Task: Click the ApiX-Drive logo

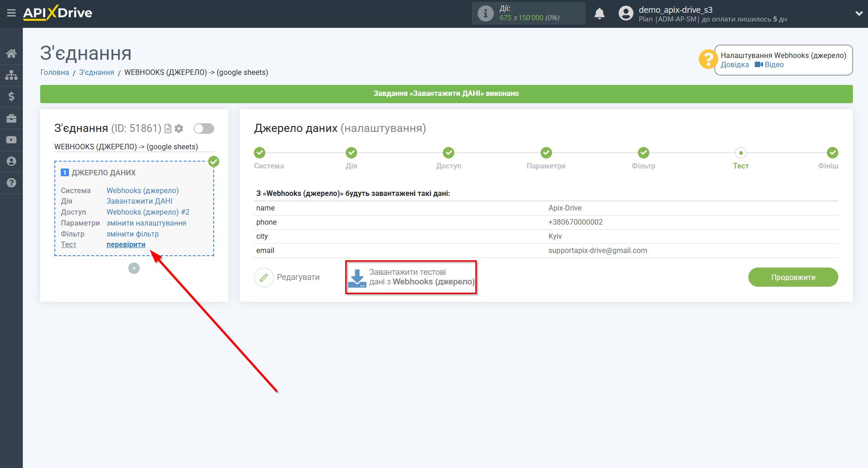Action: pyautogui.click(x=58, y=13)
